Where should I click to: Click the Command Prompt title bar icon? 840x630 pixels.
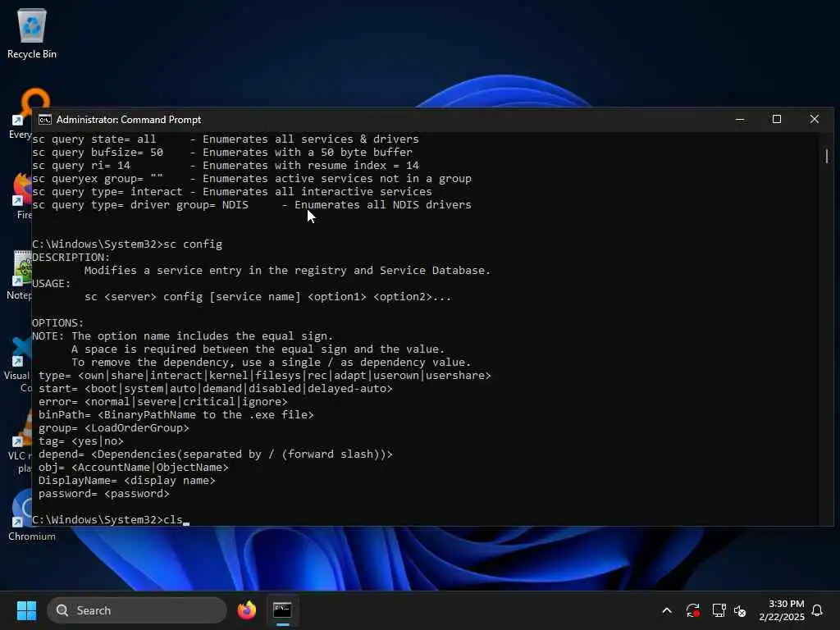(x=45, y=120)
